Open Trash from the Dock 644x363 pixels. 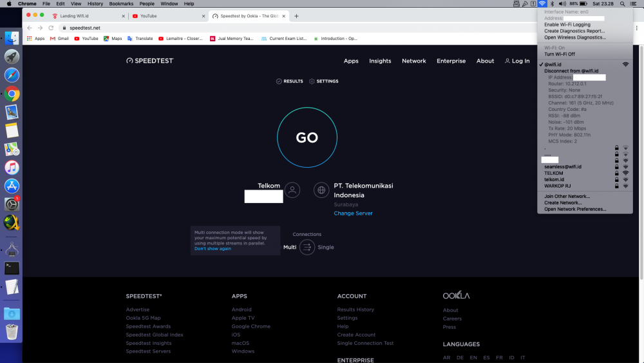coord(12,332)
